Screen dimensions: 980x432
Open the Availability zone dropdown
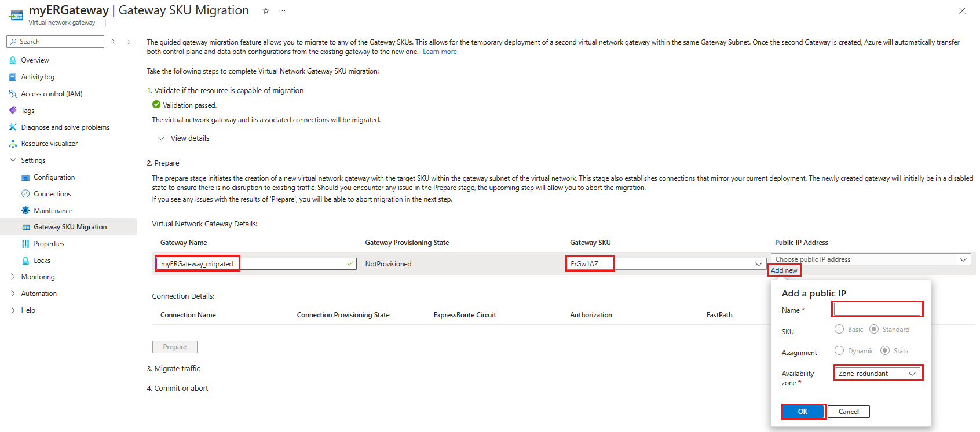click(878, 374)
